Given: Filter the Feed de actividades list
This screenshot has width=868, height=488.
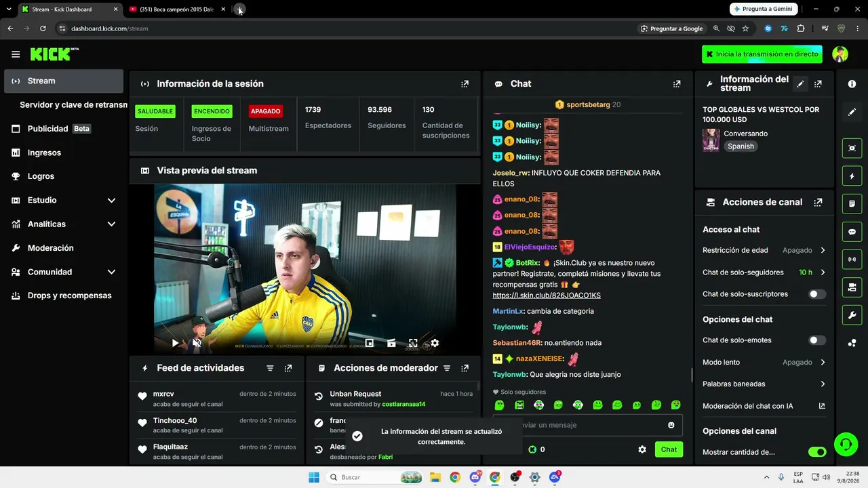Looking at the screenshot, I should (270, 368).
